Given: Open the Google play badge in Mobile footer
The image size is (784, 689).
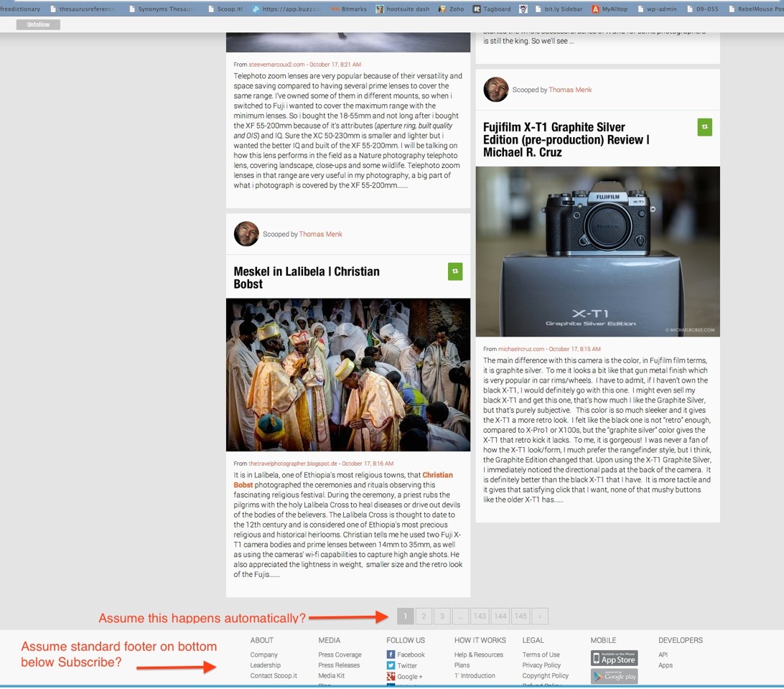Looking at the screenshot, I should pos(614,677).
